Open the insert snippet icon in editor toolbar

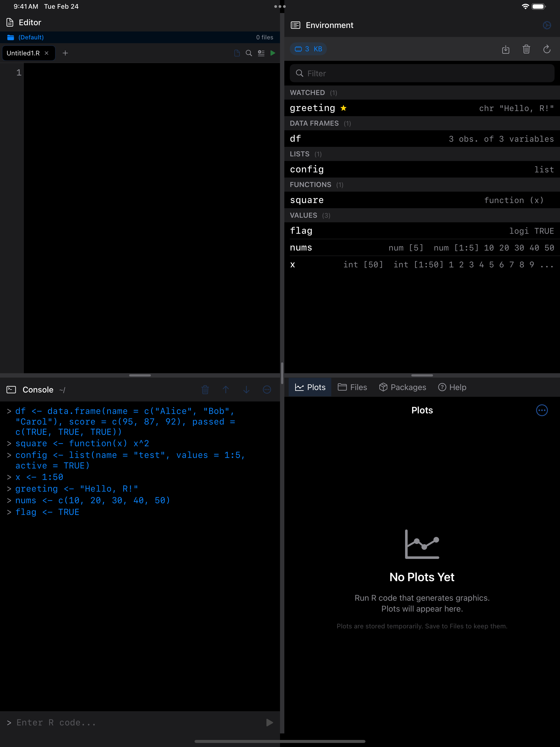click(261, 53)
